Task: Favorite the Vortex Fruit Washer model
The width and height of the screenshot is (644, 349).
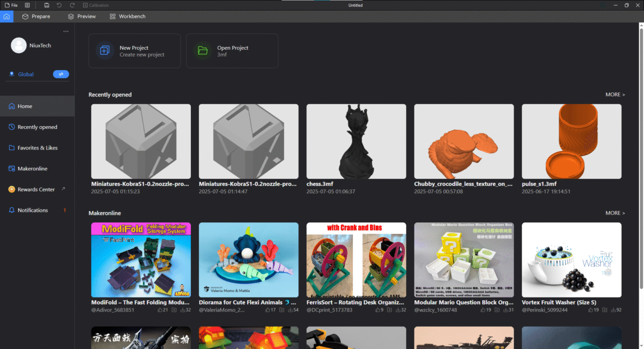Action: [x=605, y=310]
